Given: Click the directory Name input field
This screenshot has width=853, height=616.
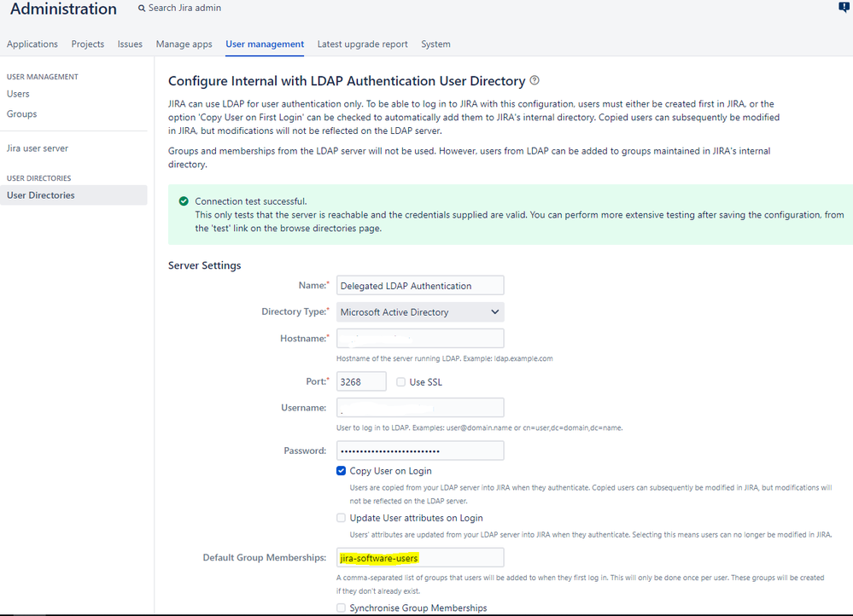Looking at the screenshot, I should pos(420,286).
